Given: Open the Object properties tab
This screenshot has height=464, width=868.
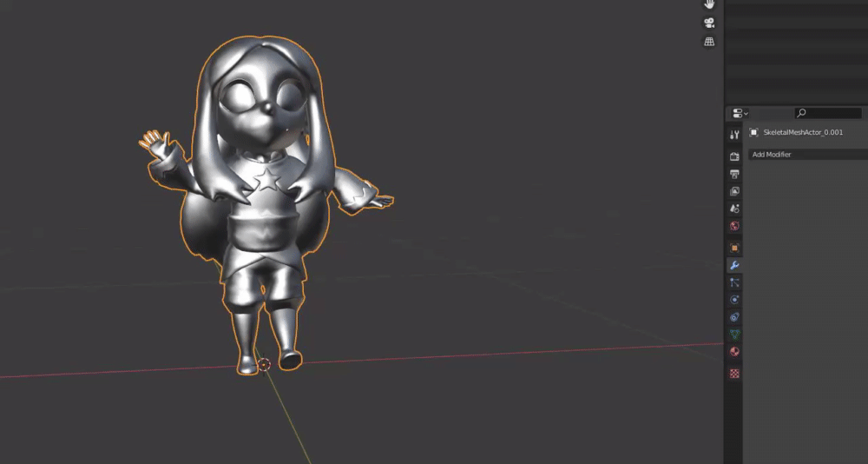Looking at the screenshot, I should click(734, 248).
